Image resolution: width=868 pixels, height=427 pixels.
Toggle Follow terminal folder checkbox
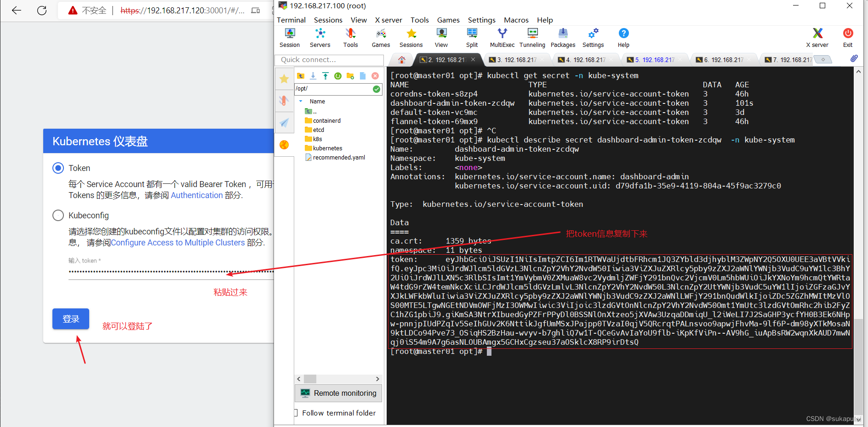click(296, 413)
